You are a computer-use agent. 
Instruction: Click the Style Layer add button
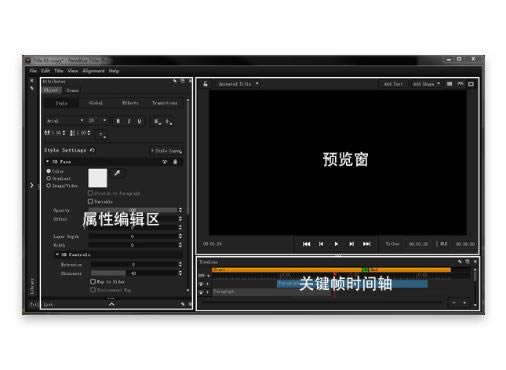(x=166, y=151)
